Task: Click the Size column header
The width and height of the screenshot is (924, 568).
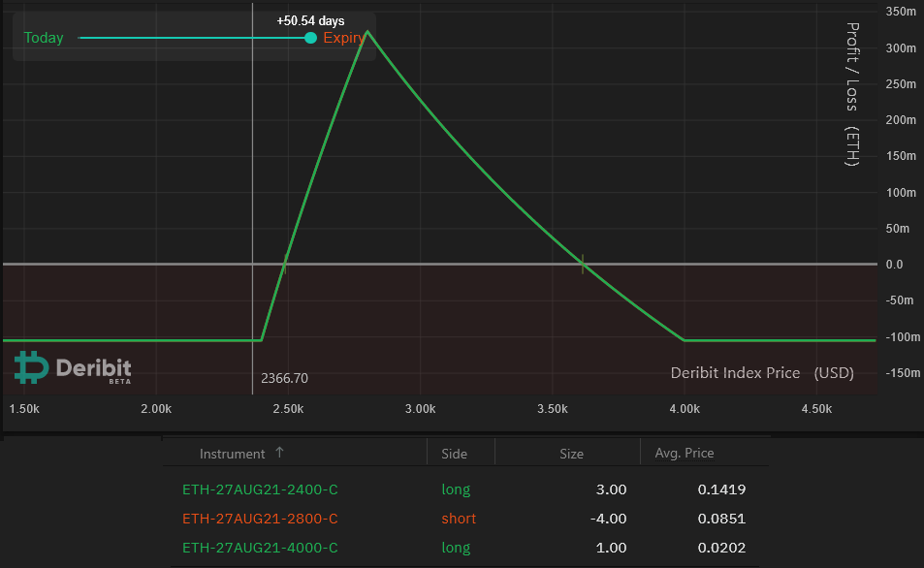Action: (571, 454)
